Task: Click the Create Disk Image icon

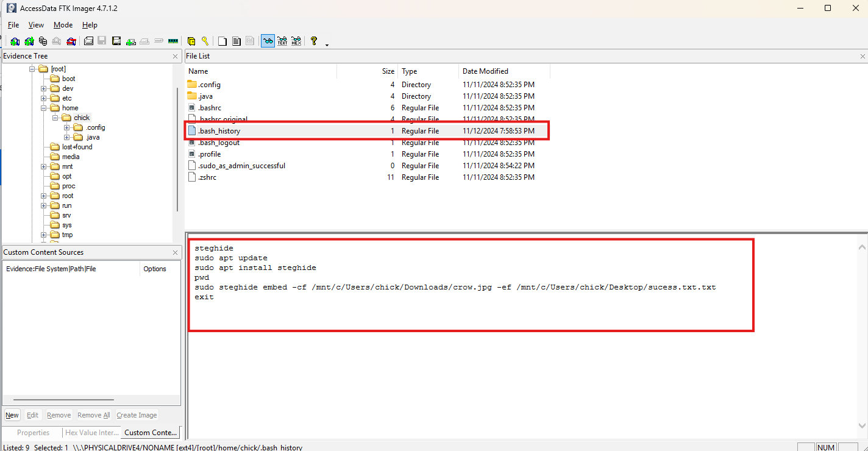Action: click(x=88, y=41)
